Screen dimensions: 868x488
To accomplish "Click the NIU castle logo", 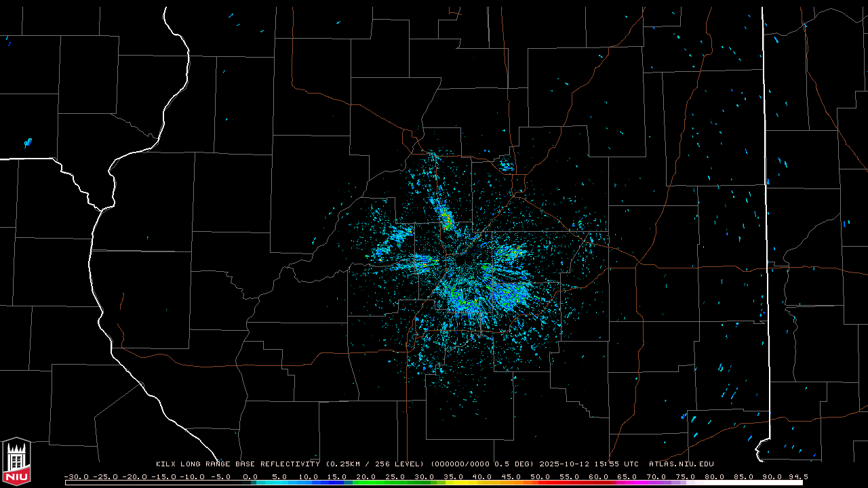I will (x=16, y=462).
